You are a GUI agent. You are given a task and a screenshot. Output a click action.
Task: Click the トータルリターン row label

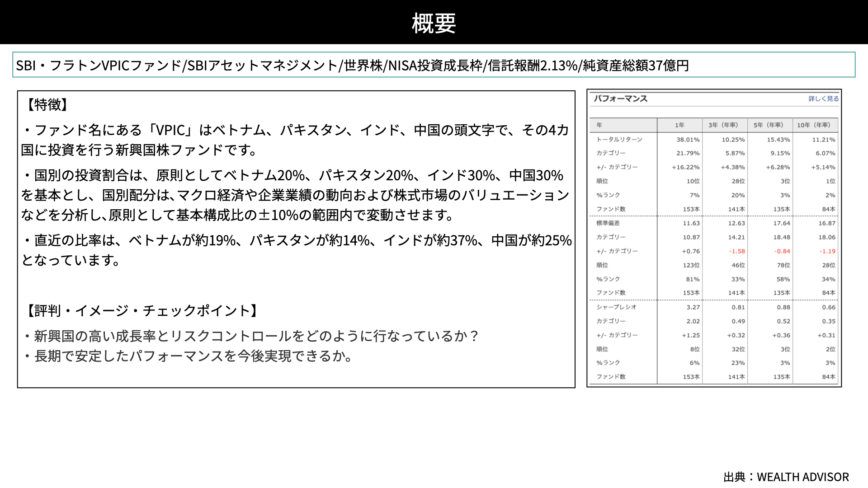coord(619,140)
